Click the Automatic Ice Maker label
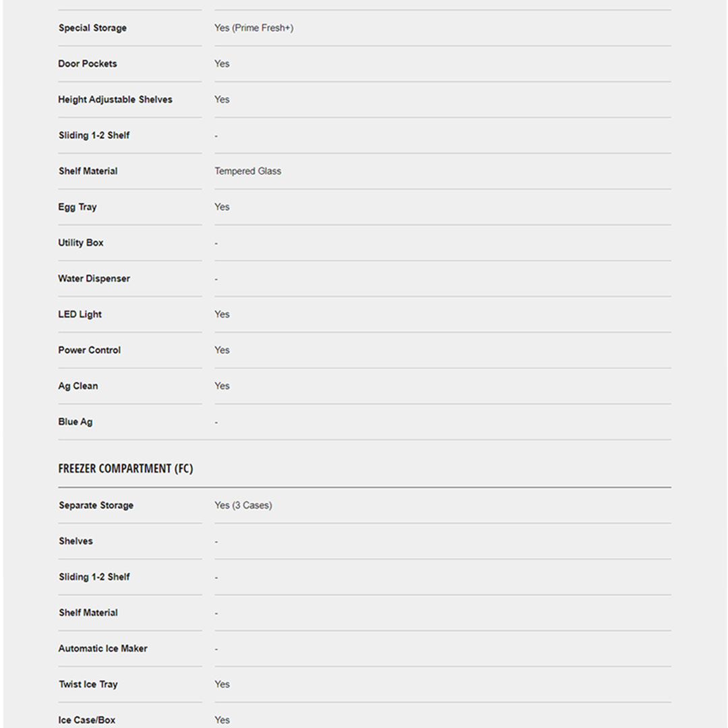728x728 pixels. point(102,648)
